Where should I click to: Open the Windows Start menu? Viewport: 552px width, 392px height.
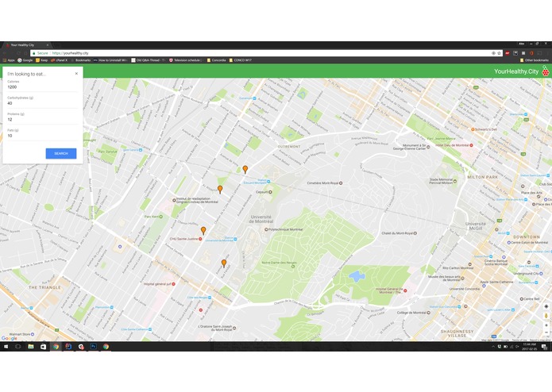pos(6,347)
